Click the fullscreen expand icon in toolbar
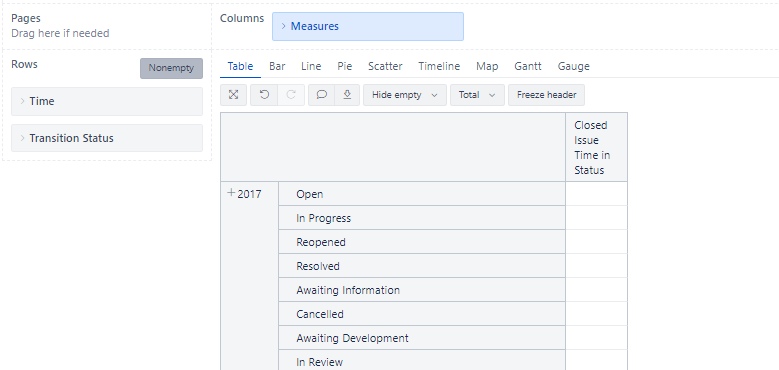The image size is (779, 370). pyautogui.click(x=234, y=95)
